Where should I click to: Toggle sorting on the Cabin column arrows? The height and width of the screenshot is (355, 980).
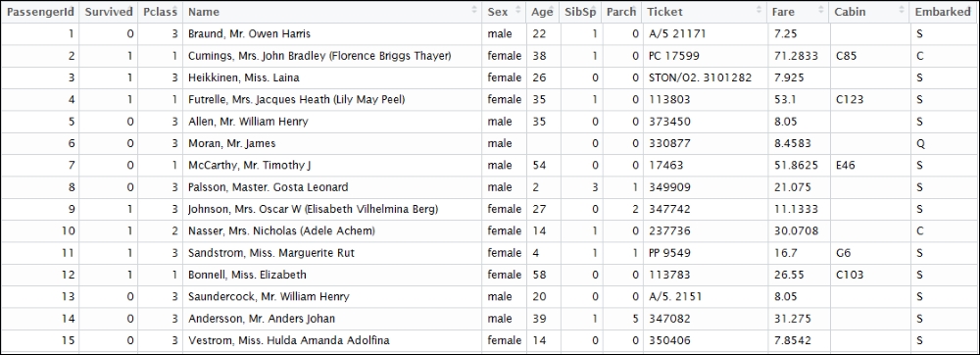click(x=902, y=11)
